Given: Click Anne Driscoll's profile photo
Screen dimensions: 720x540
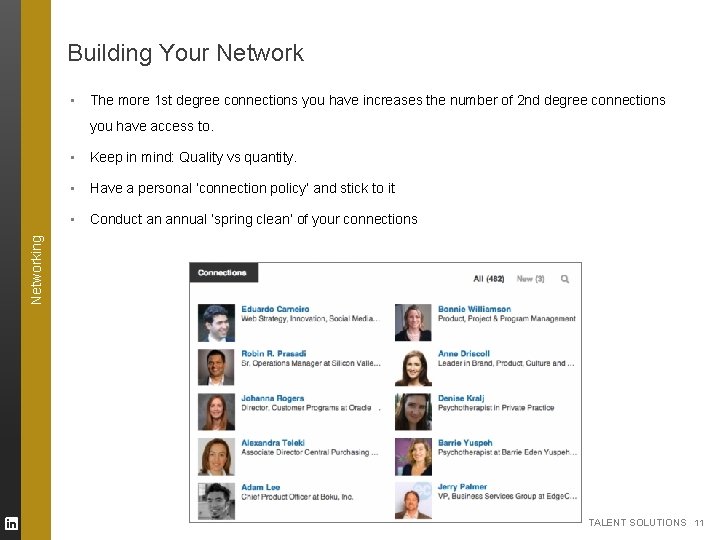Looking at the screenshot, I should tap(413, 367).
